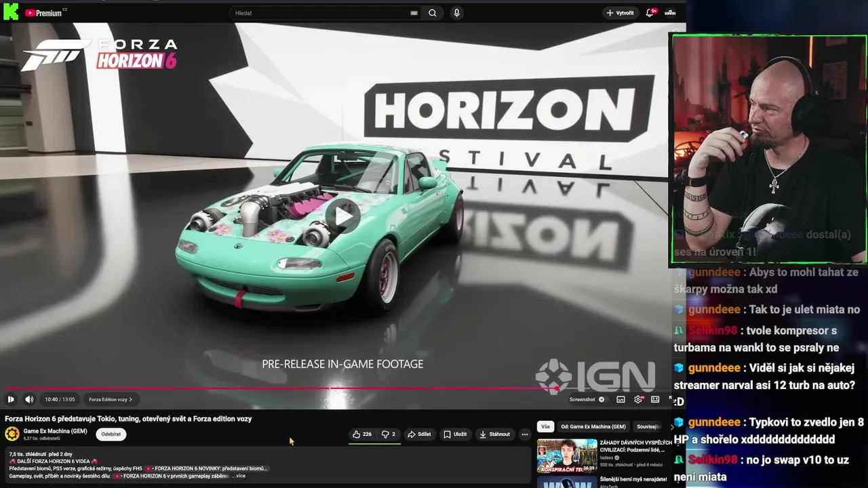The height and width of the screenshot is (488, 868).
Task: Click the 6,37 tis. odběratelů subscriber count
Action: click(x=42, y=439)
